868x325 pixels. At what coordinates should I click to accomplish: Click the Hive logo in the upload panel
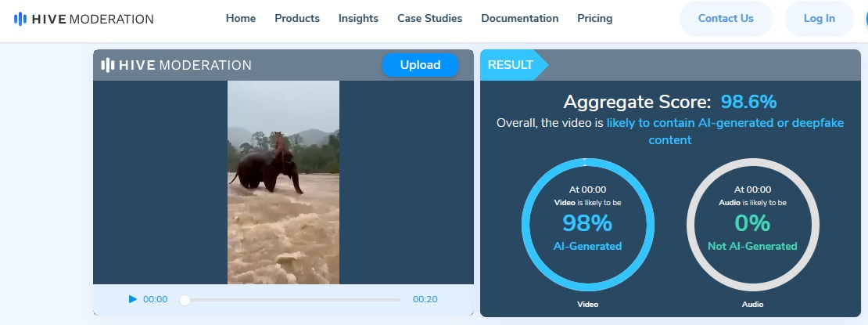pos(177,65)
